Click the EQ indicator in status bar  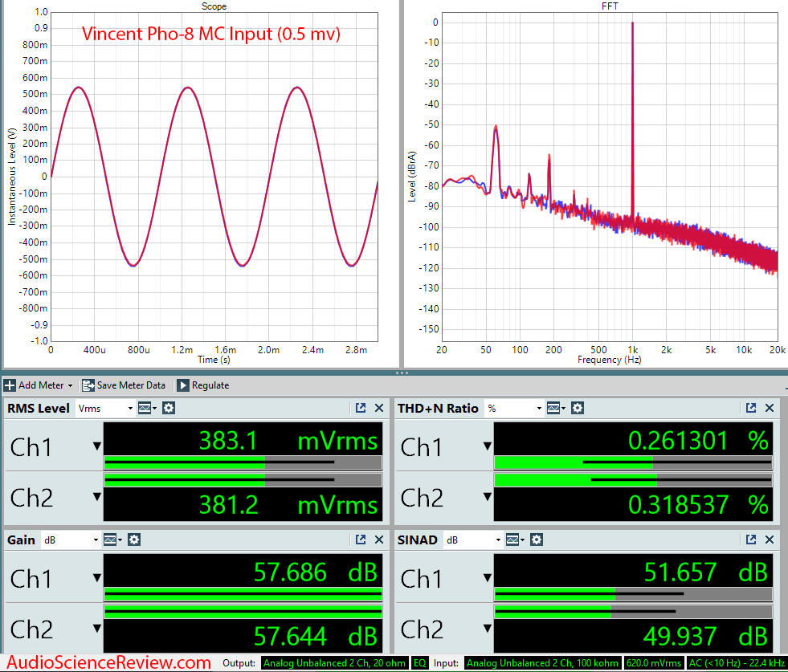(x=419, y=663)
